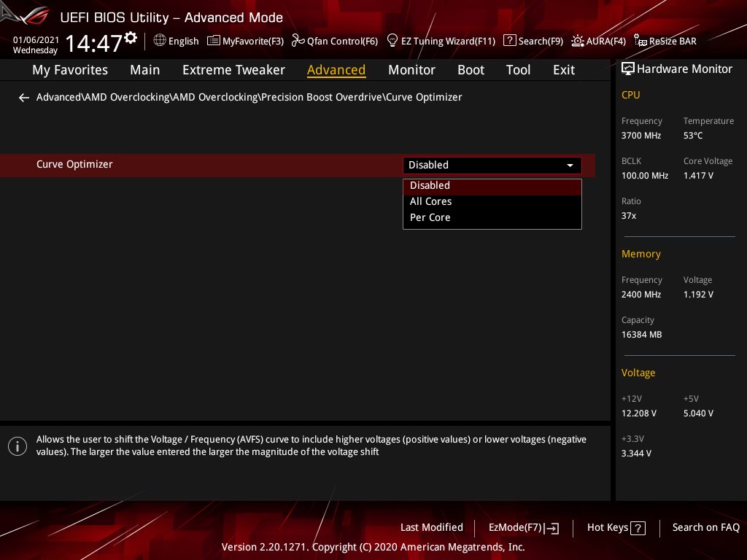
Task: Select the Advanced tab
Action: click(336, 70)
